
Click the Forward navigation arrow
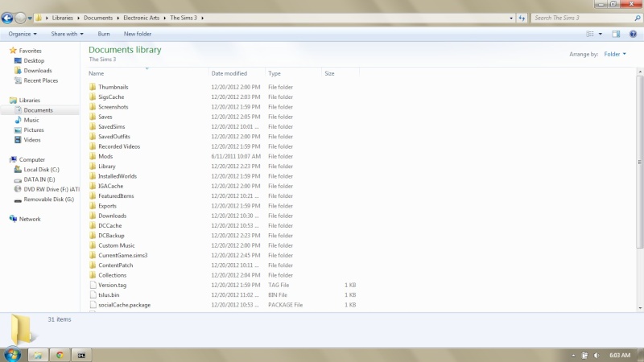click(x=20, y=18)
